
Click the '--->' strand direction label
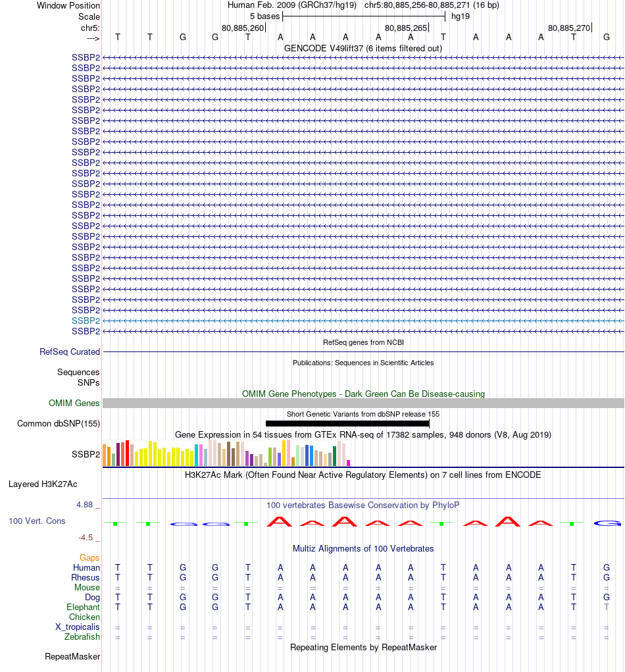[x=93, y=39]
